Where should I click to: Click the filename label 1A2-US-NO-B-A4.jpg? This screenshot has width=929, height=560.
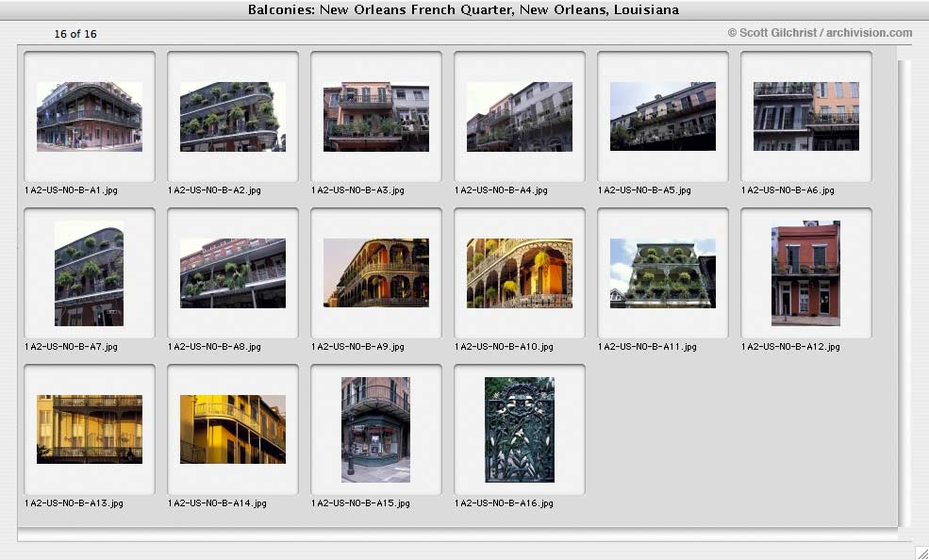[501, 190]
